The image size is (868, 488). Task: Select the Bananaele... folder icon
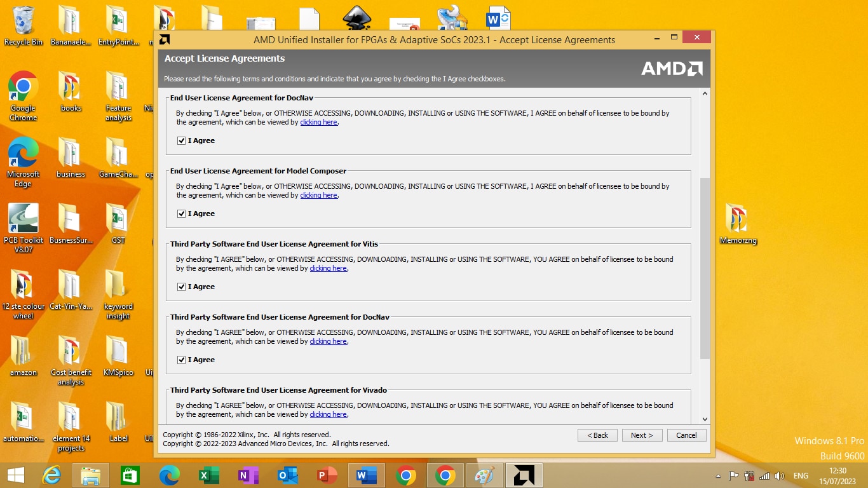pyautogui.click(x=71, y=26)
